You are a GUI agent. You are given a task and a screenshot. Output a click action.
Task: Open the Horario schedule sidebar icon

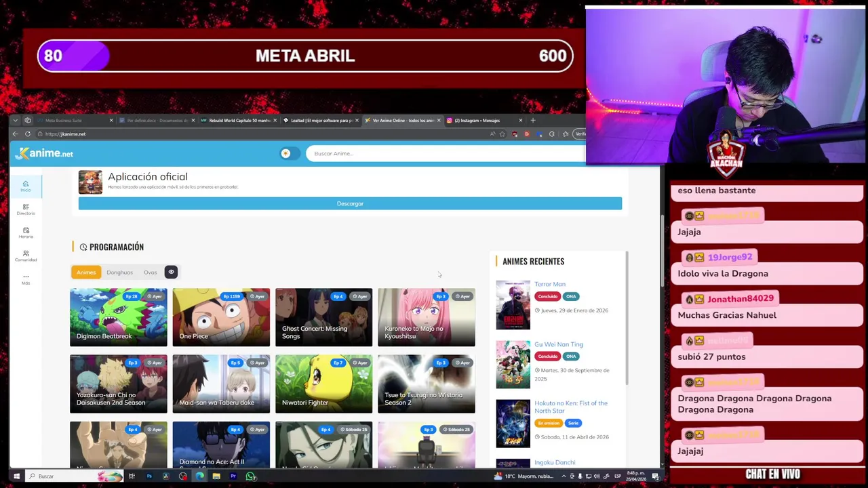pos(26,232)
